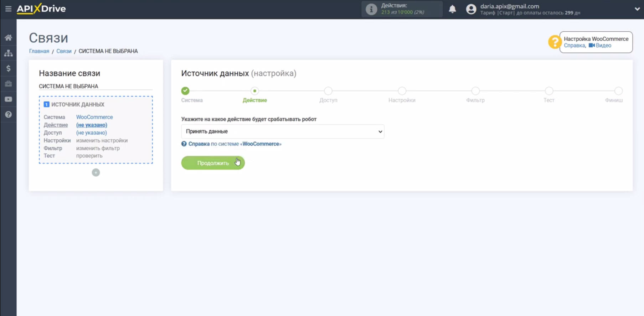Open briefcase icon in sidebar

[8, 84]
